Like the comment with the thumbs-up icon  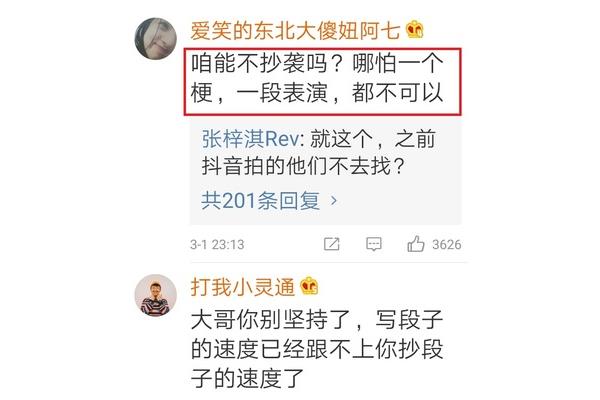click(x=416, y=244)
